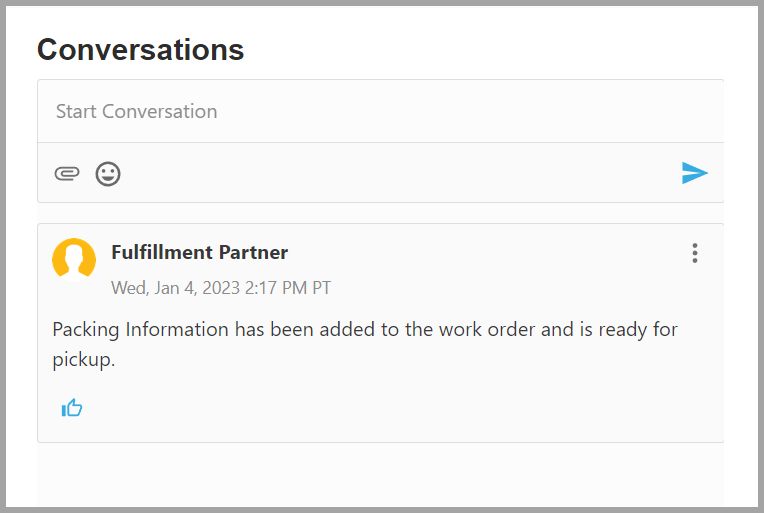The width and height of the screenshot is (764, 513).
Task: Click the word pickup in the message
Action: (x=83, y=360)
